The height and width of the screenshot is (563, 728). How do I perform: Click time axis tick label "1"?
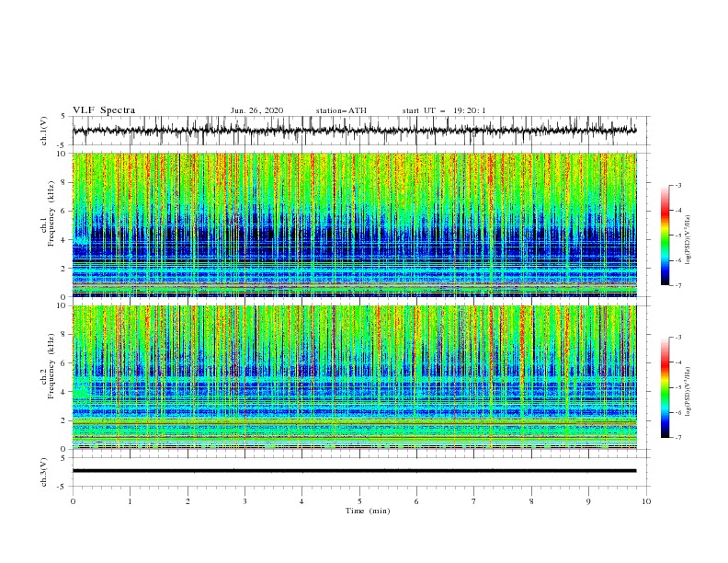[x=130, y=501]
